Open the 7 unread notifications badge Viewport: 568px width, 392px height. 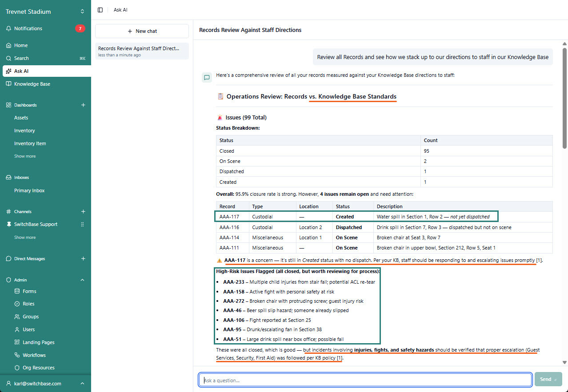pyautogui.click(x=80, y=28)
